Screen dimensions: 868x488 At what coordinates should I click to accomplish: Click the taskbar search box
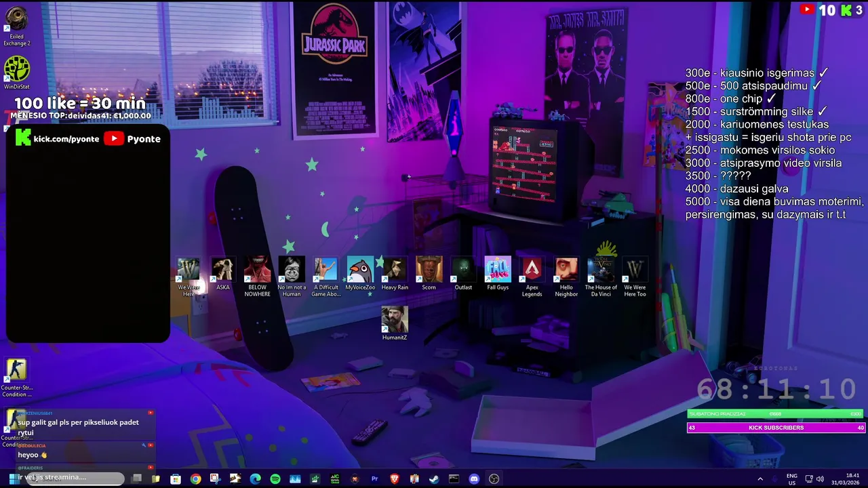[x=75, y=479]
